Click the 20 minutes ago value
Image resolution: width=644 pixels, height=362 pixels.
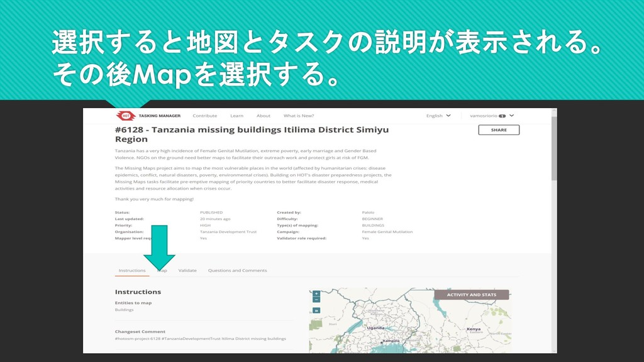click(x=215, y=219)
